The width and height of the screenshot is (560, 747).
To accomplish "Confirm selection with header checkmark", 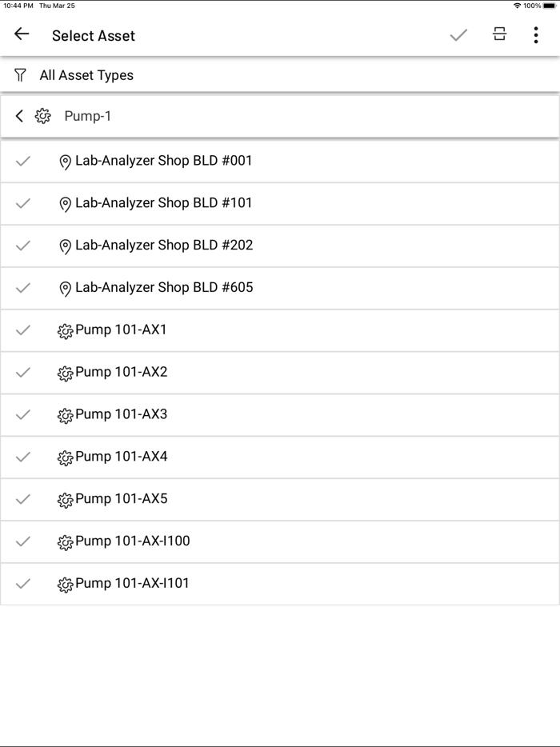I will pyautogui.click(x=458, y=35).
